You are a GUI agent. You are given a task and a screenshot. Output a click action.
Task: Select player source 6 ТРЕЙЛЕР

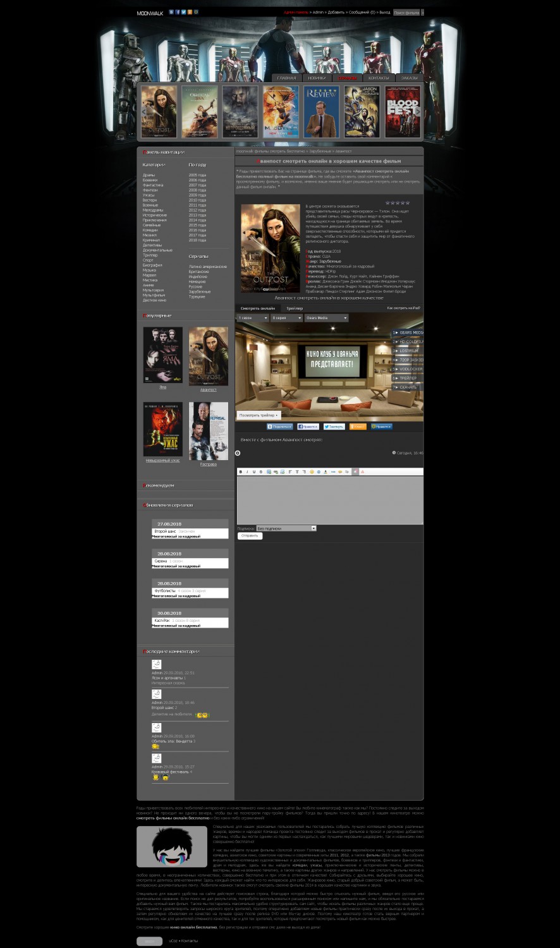click(x=408, y=378)
